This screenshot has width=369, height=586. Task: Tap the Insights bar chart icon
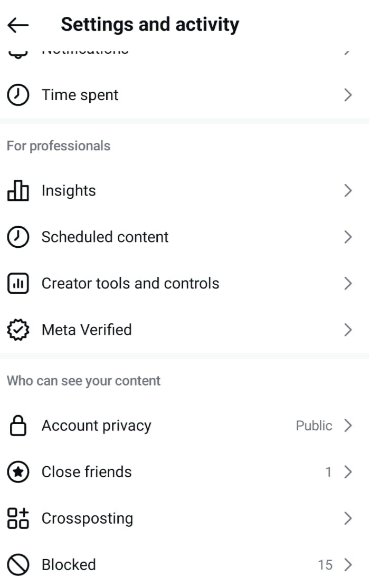[x=18, y=191]
